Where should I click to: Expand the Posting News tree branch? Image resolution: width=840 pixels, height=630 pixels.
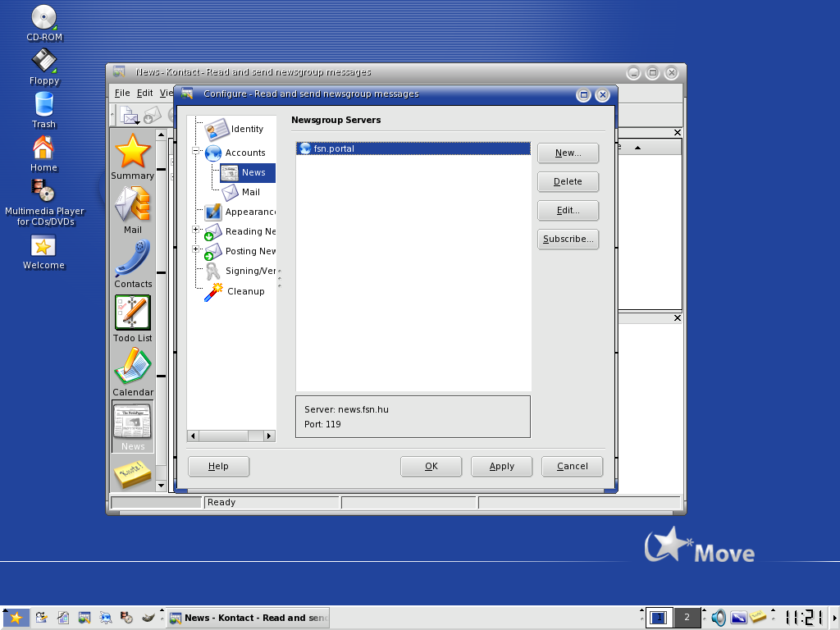(x=195, y=249)
